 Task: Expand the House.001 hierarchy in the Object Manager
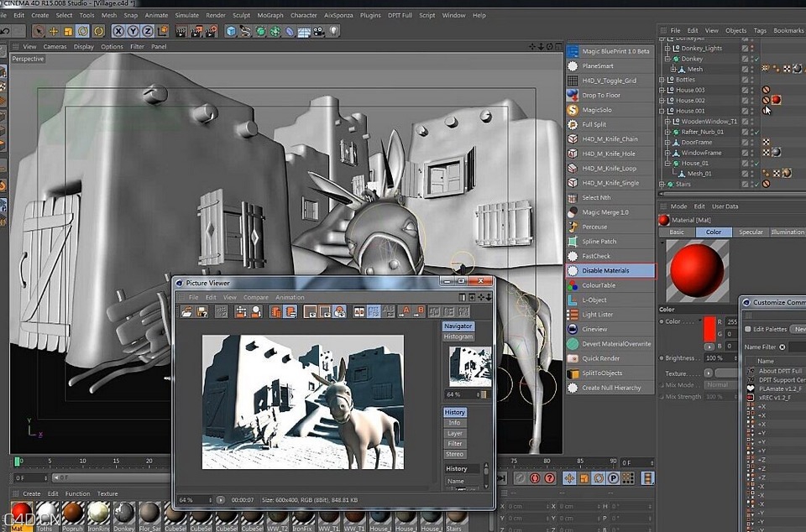click(x=660, y=111)
